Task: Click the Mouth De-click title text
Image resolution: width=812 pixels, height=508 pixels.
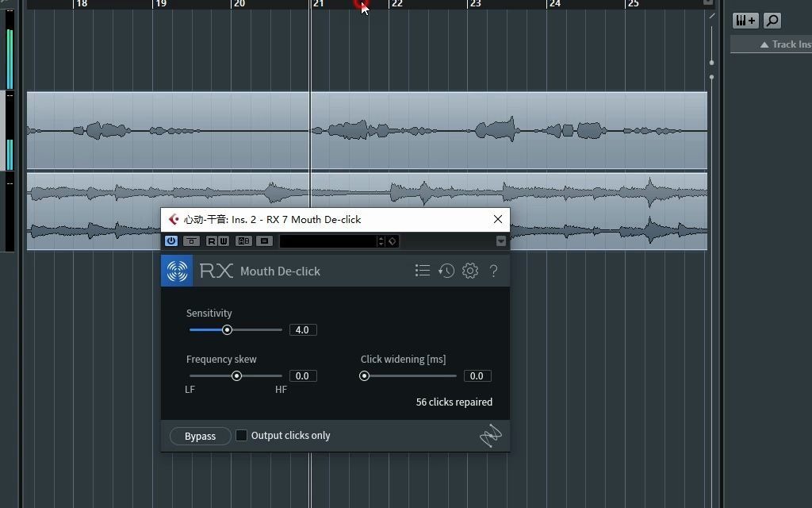Action: [280, 271]
